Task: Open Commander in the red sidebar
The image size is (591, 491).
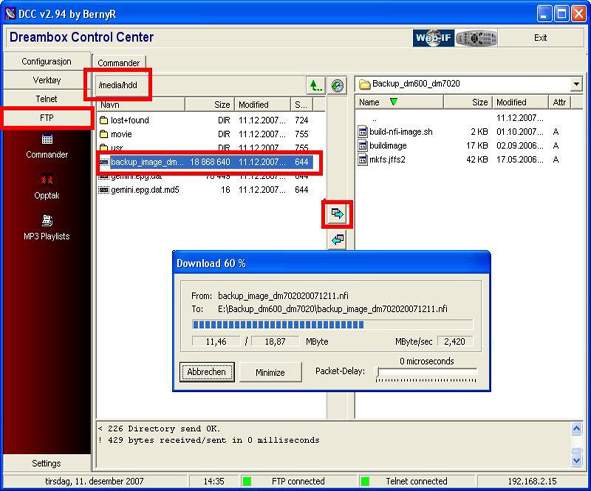Action: click(47, 147)
